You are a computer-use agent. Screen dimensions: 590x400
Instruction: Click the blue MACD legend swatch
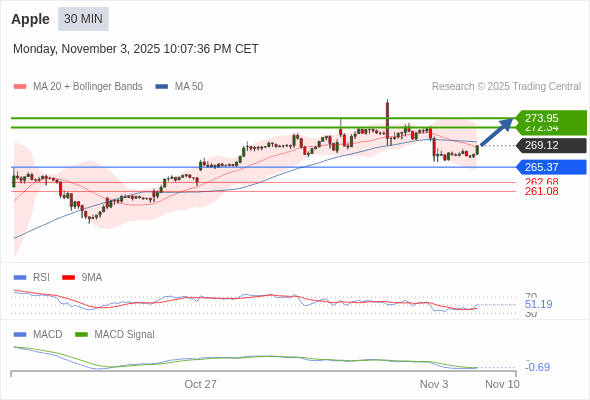pos(20,335)
